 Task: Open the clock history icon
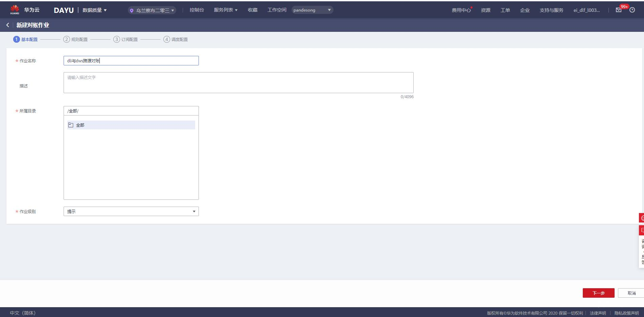[x=632, y=10]
